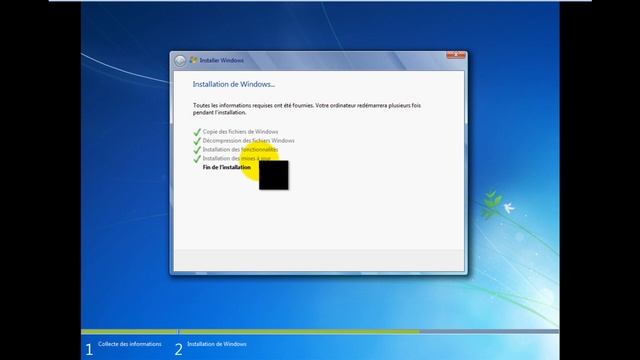Image resolution: width=640 pixels, height=360 pixels.
Task: Select the text 'Copie des fichiers de Windows'
Action: point(240,131)
